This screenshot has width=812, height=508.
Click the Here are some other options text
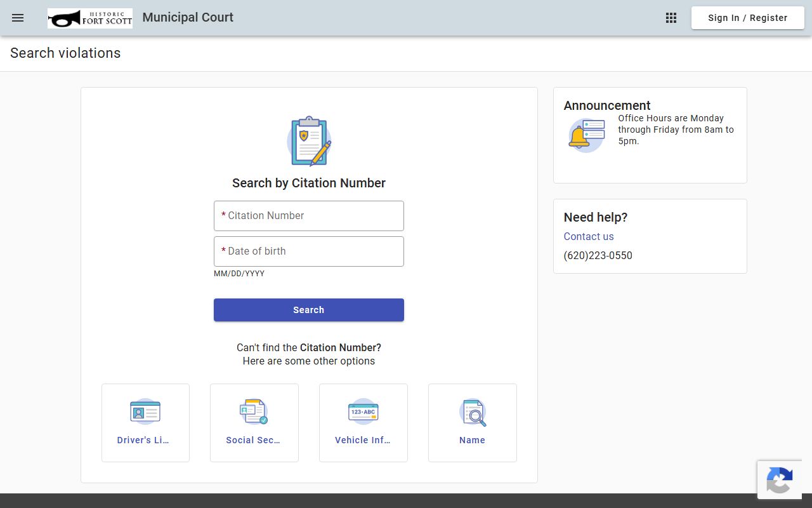coord(309,361)
